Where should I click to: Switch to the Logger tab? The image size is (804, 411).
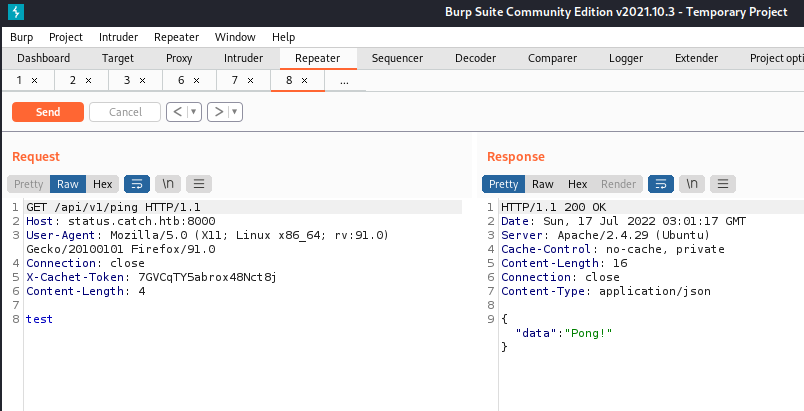pyautogui.click(x=626, y=58)
